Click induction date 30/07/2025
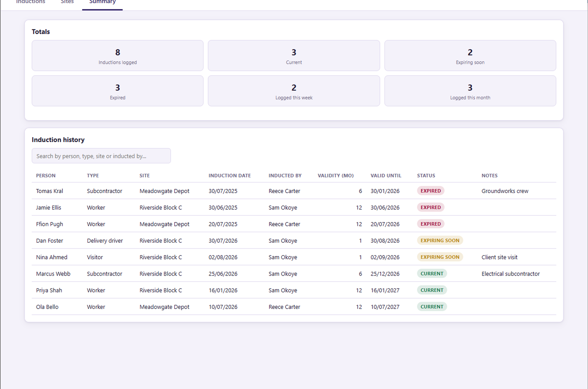 223,191
